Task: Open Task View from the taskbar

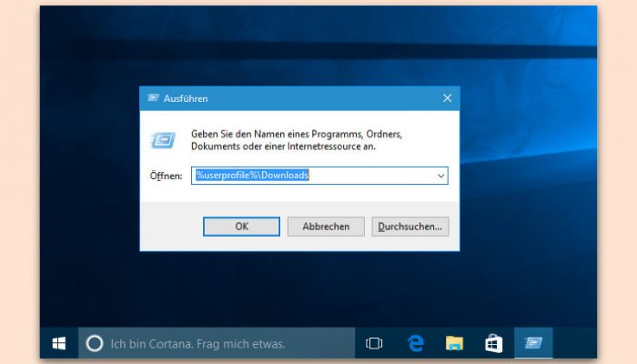Action: [x=374, y=343]
